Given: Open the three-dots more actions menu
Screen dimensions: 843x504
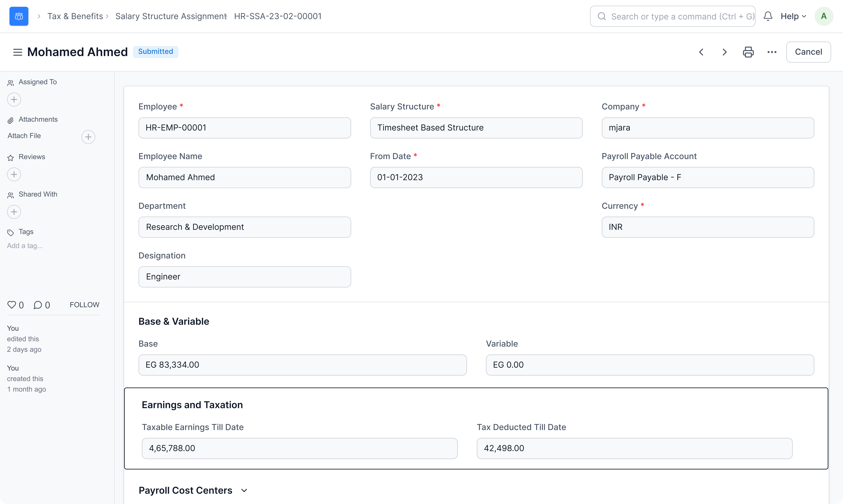Looking at the screenshot, I should 772,52.
